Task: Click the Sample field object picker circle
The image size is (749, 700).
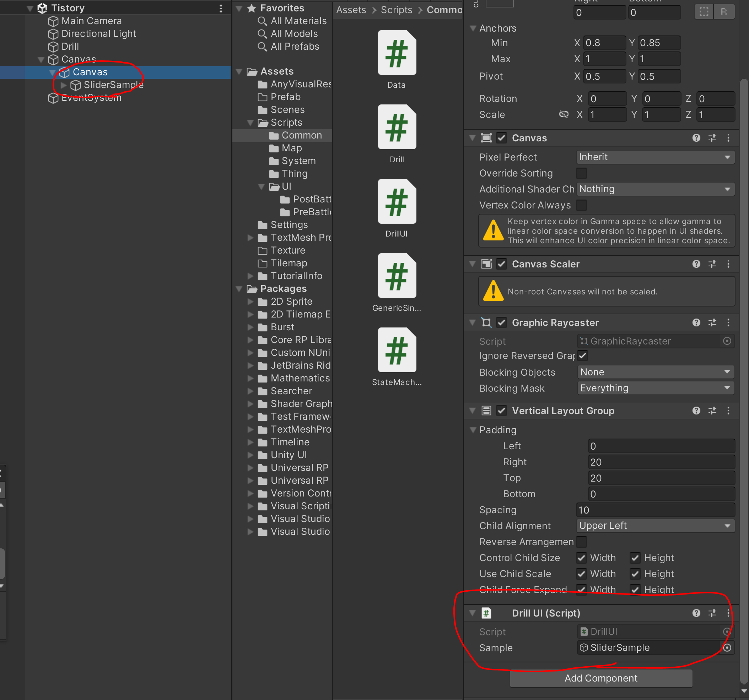Action: click(x=727, y=648)
